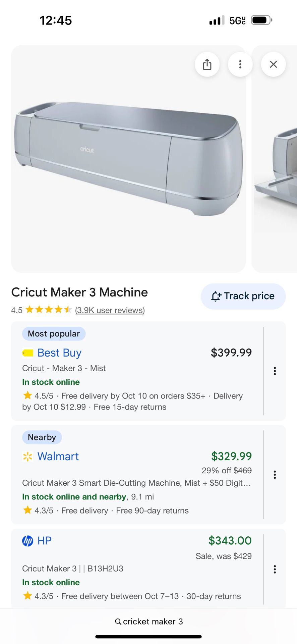Tap the HP logo icon
Screen dimensions: 297x644
tap(27, 541)
